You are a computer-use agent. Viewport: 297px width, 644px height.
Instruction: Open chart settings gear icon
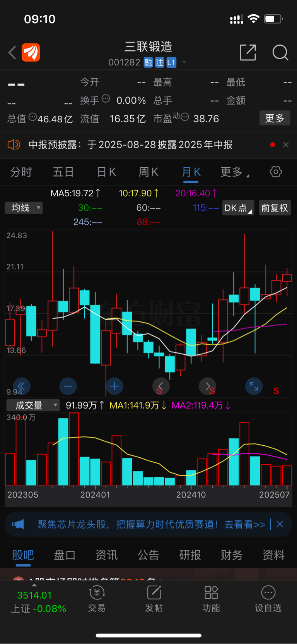tap(276, 172)
